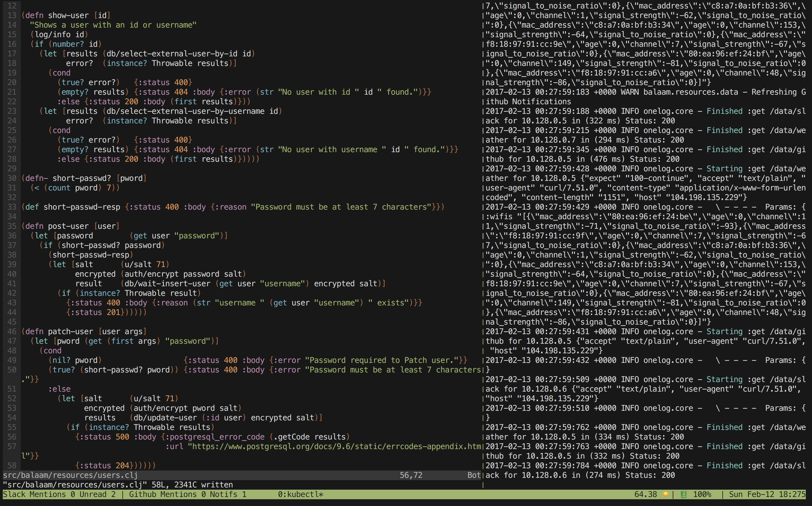Click 'Password required to Patch user.' string
Viewport: 812px width, 506px height.
pyautogui.click(x=382, y=360)
